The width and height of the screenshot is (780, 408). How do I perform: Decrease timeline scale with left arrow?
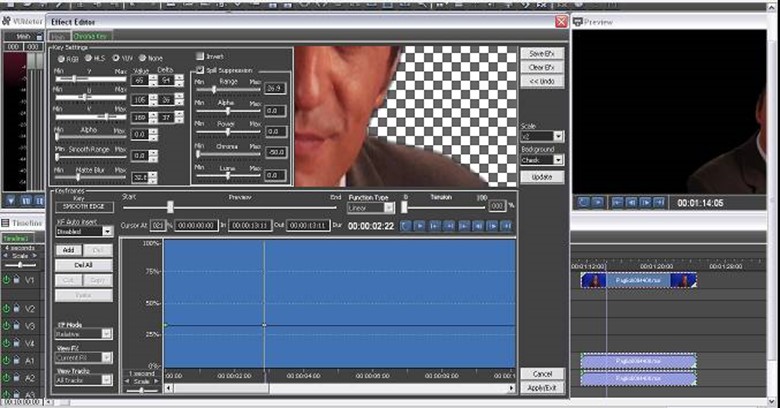5,256
